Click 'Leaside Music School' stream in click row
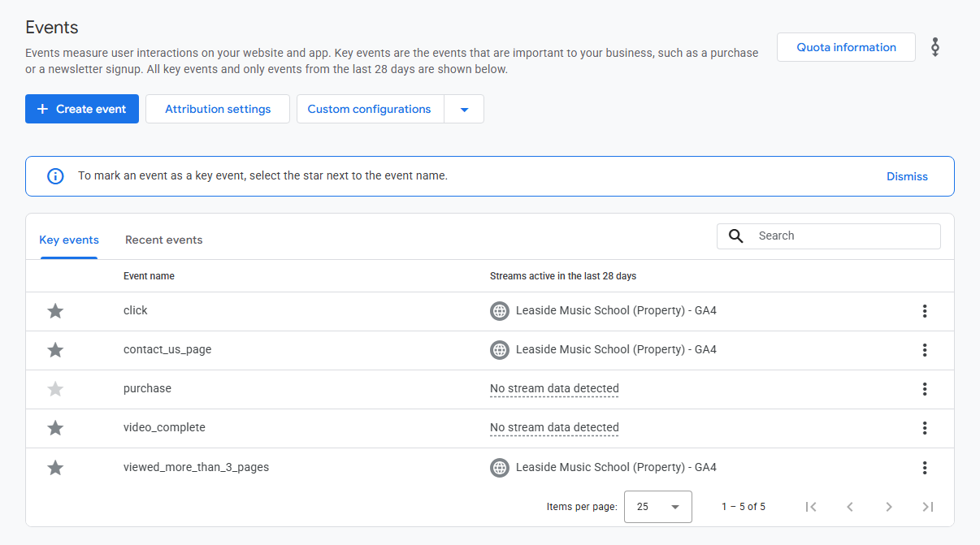The height and width of the screenshot is (545, 980). click(x=616, y=310)
